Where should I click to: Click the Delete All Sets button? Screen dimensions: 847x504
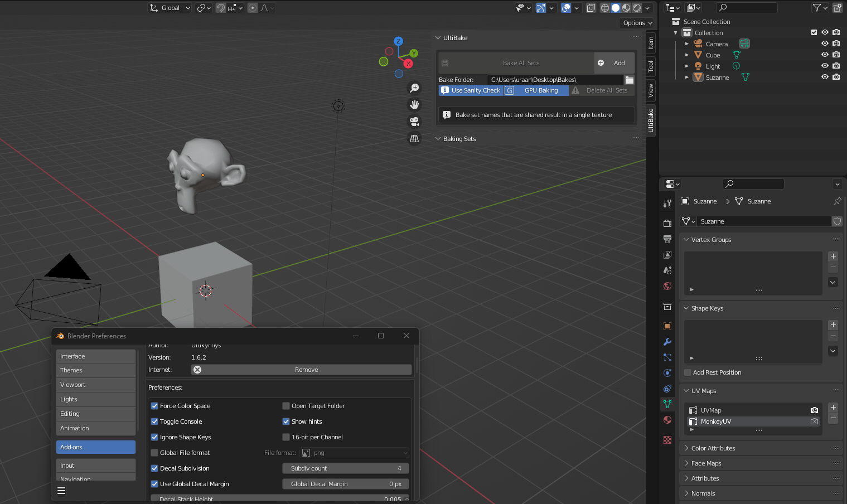607,90
